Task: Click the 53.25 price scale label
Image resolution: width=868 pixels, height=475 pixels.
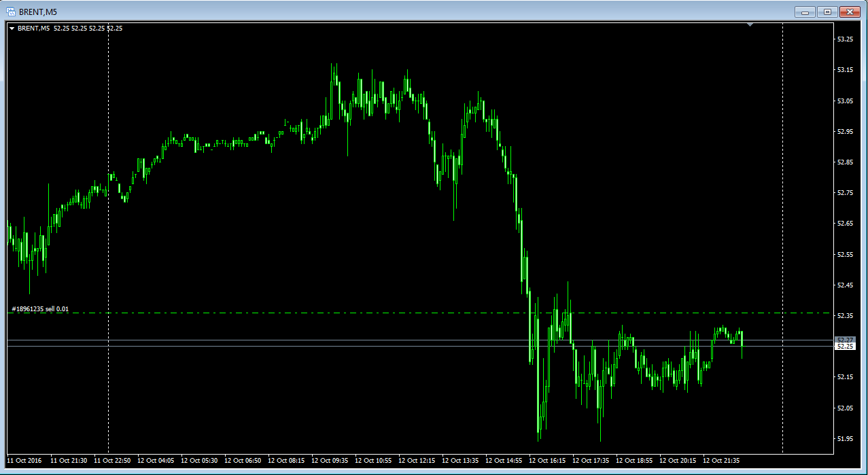Action: coord(845,39)
